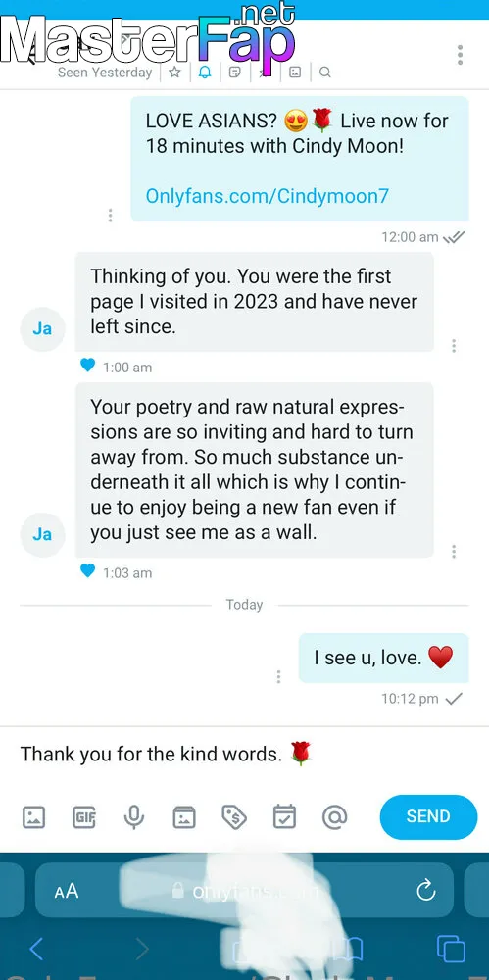The image size is (489, 980).
Task: Toggle heart like under 1:00 am message
Action: click(x=87, y=366)
